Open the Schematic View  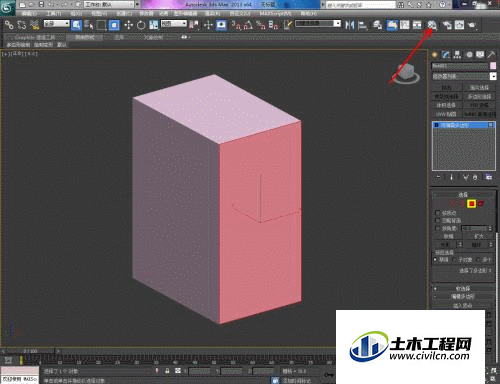click(x=417, y=25)
